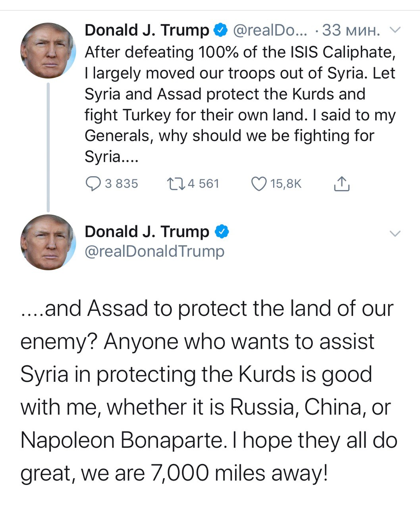Open the first tweet's chevron menu
The height and width of the screenshot is (508, 420).
point(395,30)
